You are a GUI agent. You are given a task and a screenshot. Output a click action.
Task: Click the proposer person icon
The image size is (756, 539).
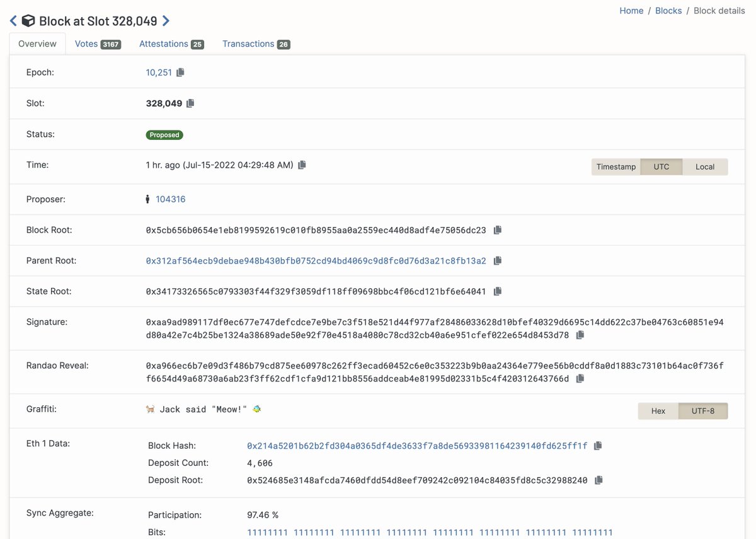click(x=147, y=199)
